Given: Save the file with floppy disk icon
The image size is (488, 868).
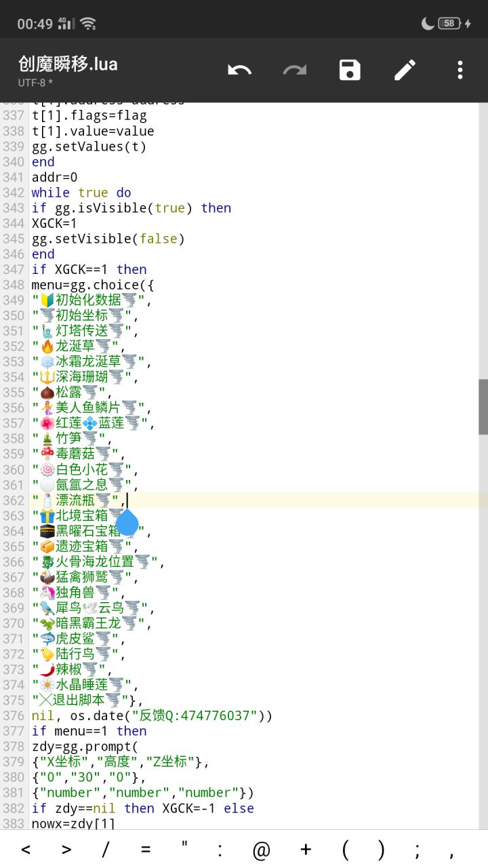Looking at the screenshot, I should pyautogui.click(x=350, y=70).
